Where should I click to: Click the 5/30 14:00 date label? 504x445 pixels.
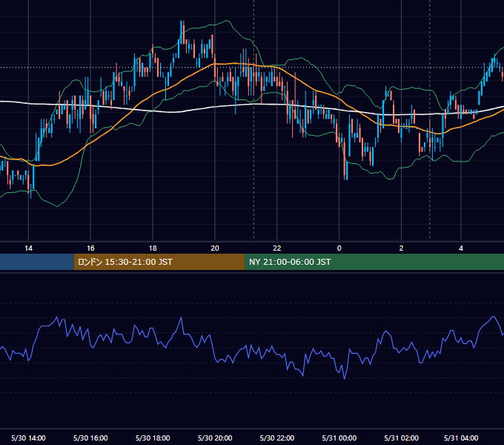click(x=28, y=438)
